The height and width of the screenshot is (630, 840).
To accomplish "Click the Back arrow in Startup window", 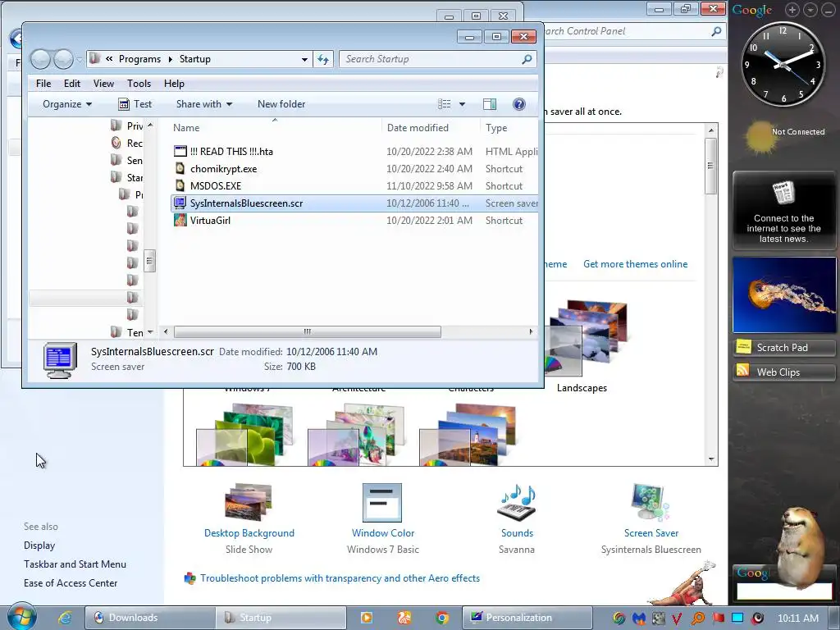I will (x=41, y=59).
